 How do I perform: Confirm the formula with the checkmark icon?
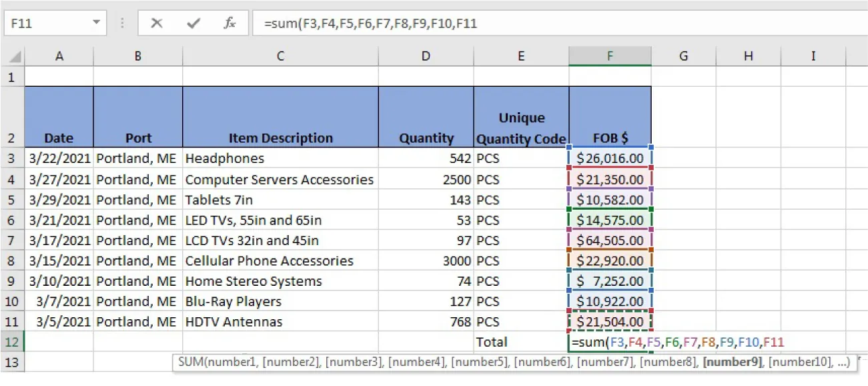pos(193,23)
